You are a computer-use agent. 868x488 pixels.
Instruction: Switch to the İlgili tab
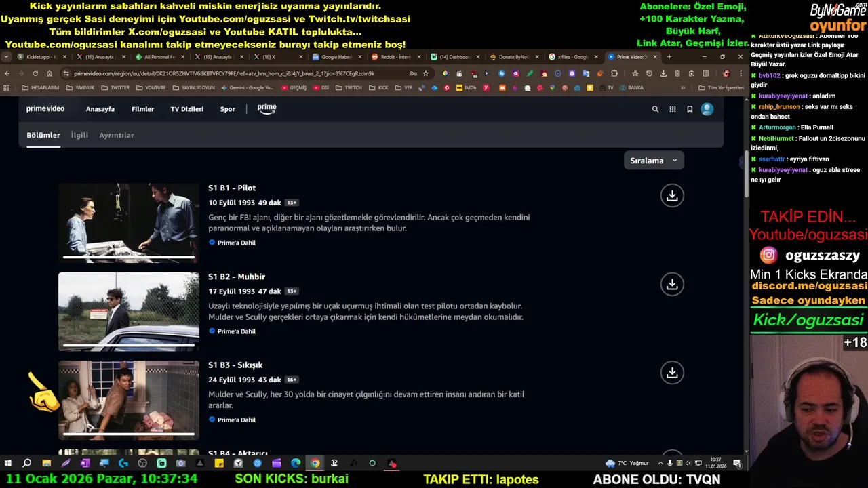coord(79,135)
